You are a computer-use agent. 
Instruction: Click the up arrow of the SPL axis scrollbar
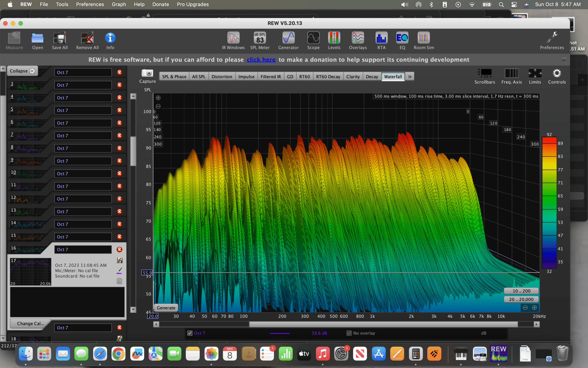[133, 97]
